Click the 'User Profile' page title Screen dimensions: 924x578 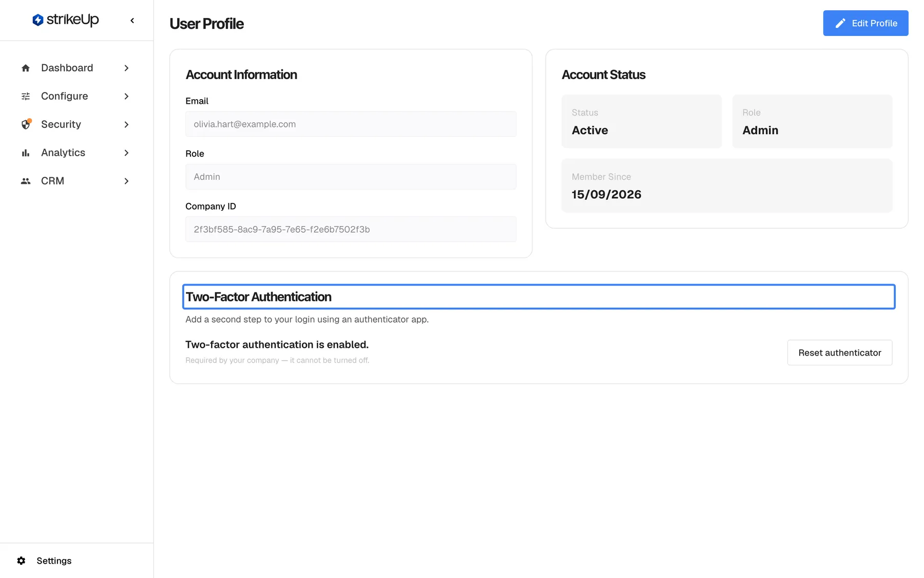(x=206, y=24)
